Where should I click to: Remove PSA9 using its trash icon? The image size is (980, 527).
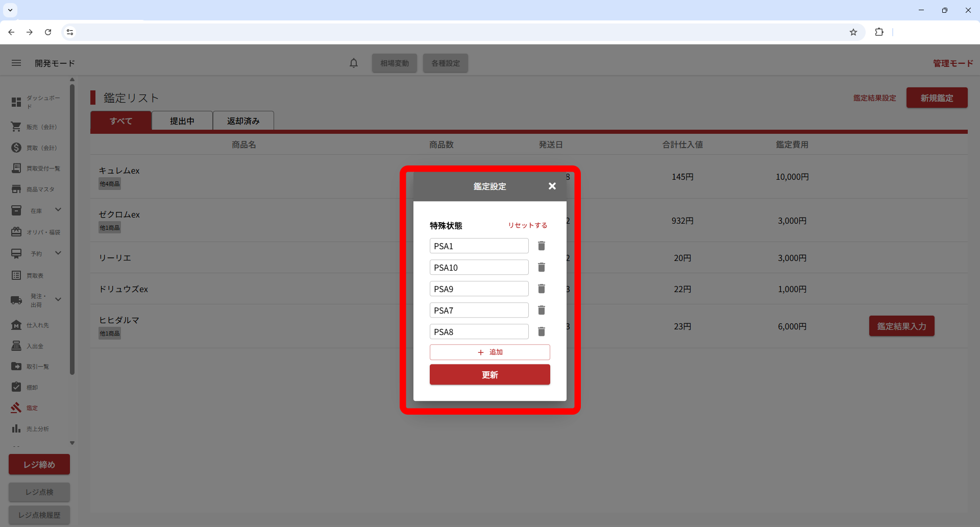pyautogui.click(x=542, y=289)
